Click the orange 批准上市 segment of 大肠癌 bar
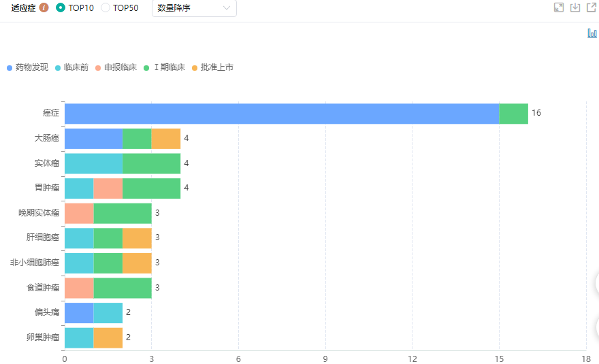 pos(165,138)
